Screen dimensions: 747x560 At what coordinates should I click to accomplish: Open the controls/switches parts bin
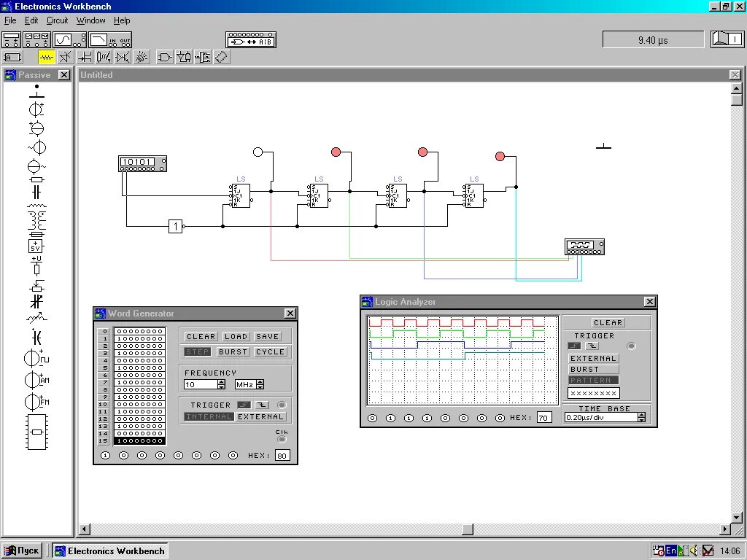click(x=104, y=58)
